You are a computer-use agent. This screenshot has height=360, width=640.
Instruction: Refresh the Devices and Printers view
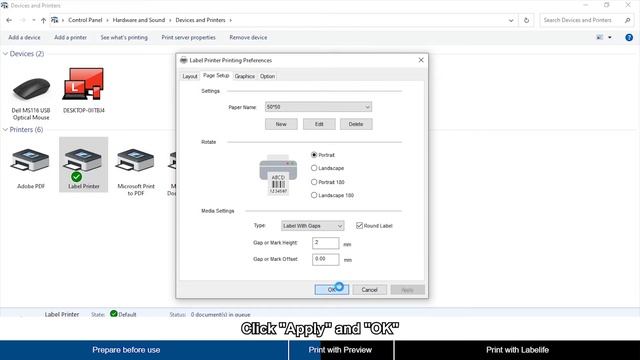[x=526, y=20]
